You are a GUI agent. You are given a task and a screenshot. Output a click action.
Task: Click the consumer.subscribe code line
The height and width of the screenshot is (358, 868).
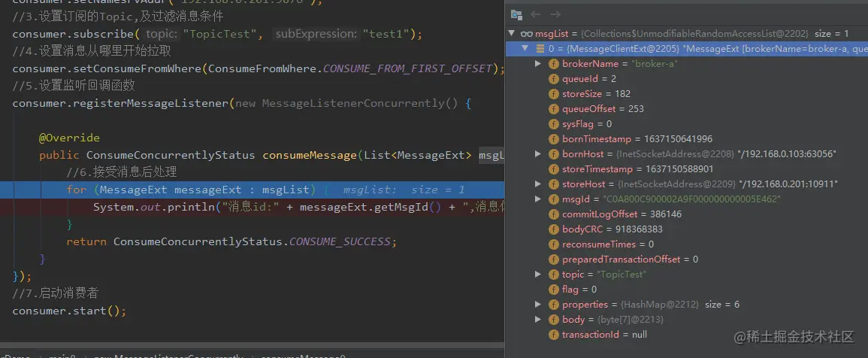coord(217,35)
